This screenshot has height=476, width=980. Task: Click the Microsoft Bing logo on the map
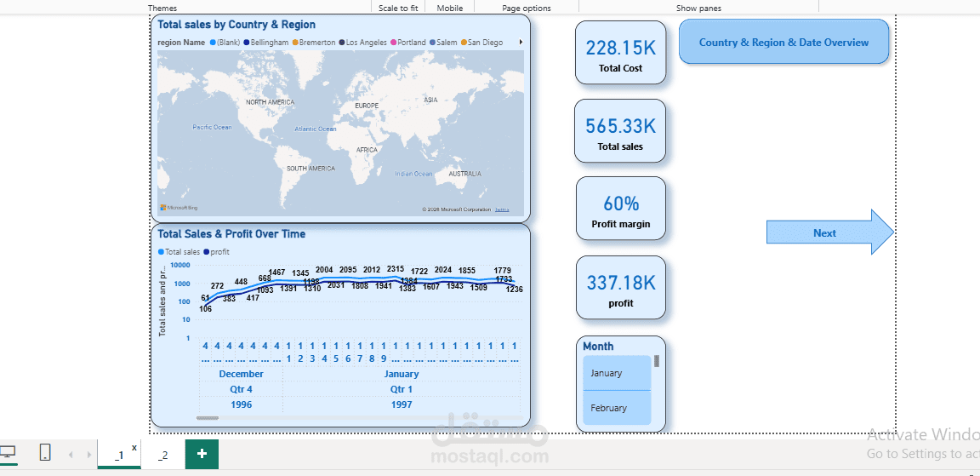point(179,208)
